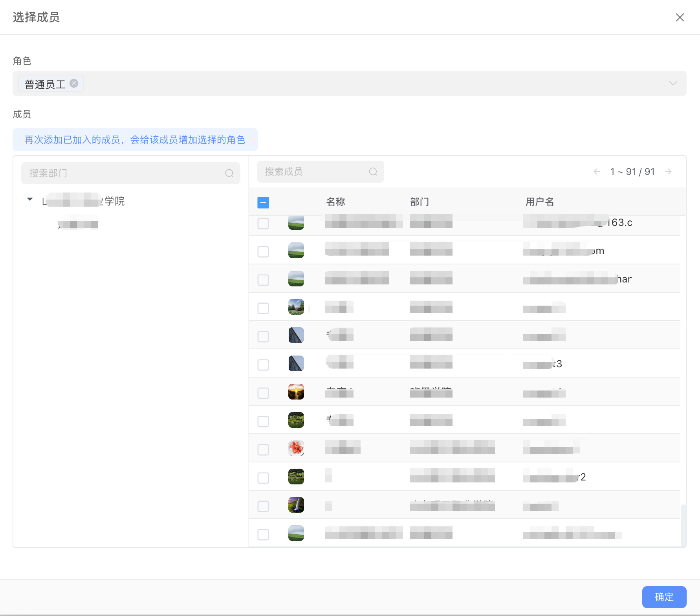The width and height of the screenshot is (700, 616).
Task: Click the department search magnifier icon
Action: [229, 173]
